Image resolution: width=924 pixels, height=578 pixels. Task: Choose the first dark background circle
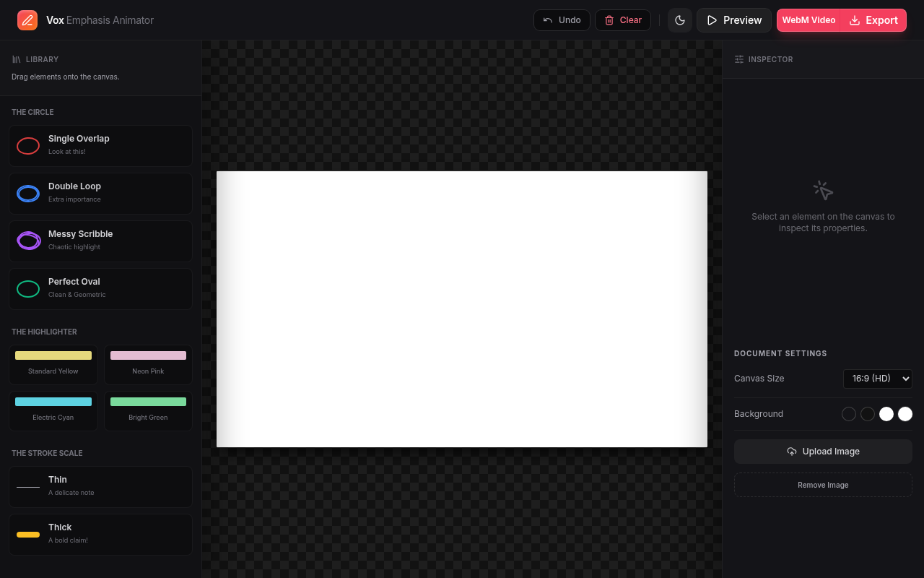(849, 414)
